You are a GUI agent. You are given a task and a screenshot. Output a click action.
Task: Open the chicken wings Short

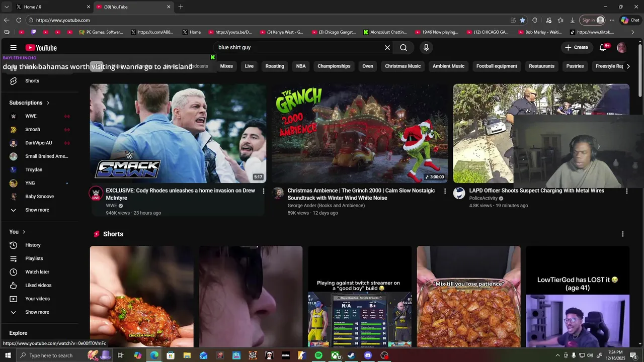click(141, 297)
